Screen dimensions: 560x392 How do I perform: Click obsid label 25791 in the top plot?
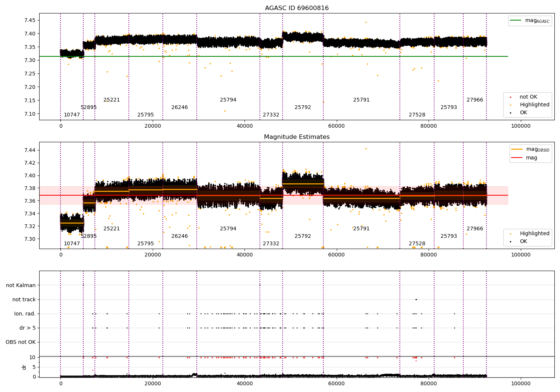(x=361, y=100)
